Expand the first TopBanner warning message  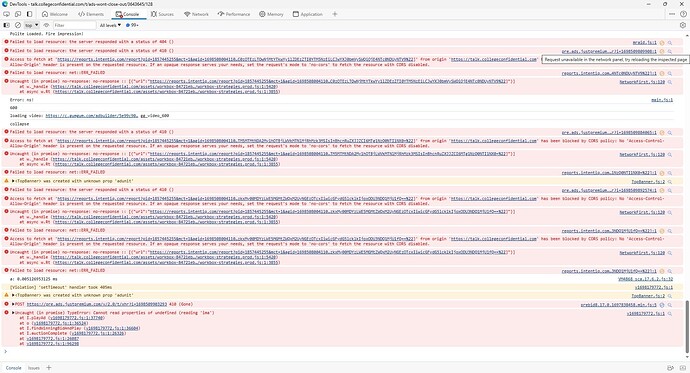[13, 181]
